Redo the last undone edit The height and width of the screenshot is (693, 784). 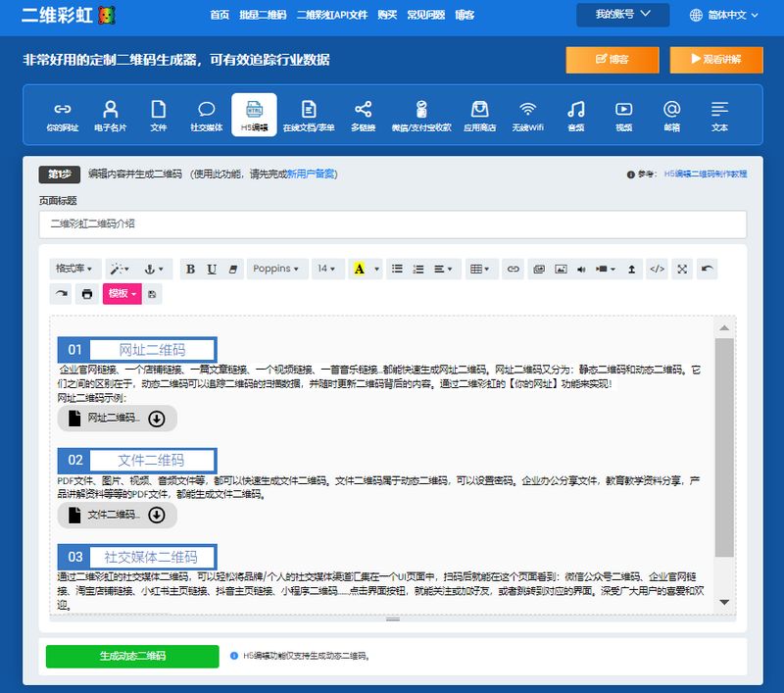tap(61, 294)
